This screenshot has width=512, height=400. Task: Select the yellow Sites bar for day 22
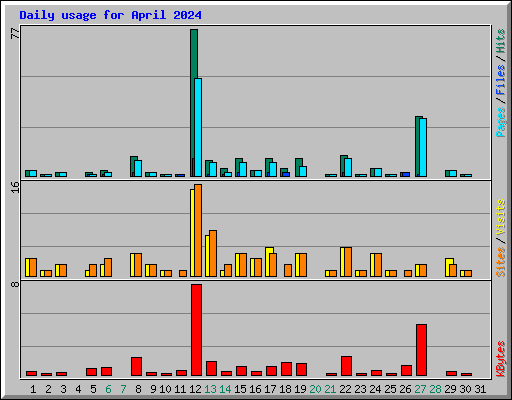click(342, 262)
